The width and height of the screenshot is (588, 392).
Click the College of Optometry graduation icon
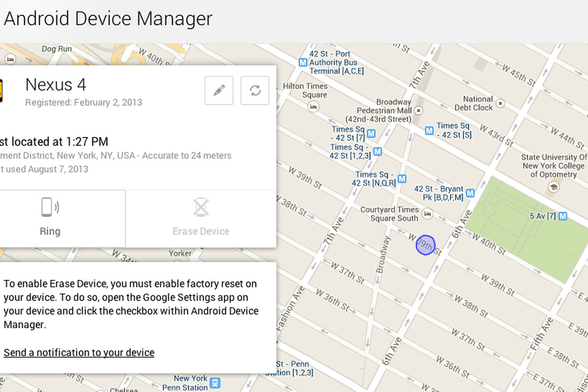coord(554,186)
